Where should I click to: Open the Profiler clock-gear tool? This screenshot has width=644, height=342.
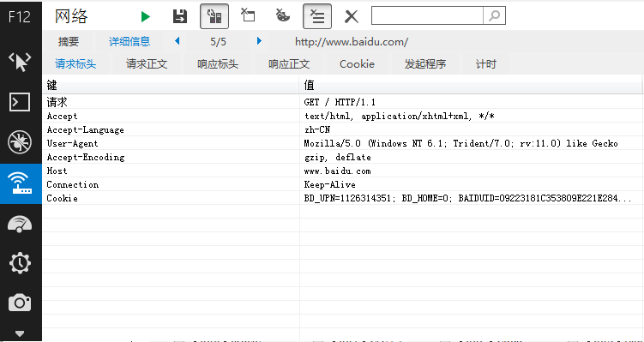[x=20, y=263]
